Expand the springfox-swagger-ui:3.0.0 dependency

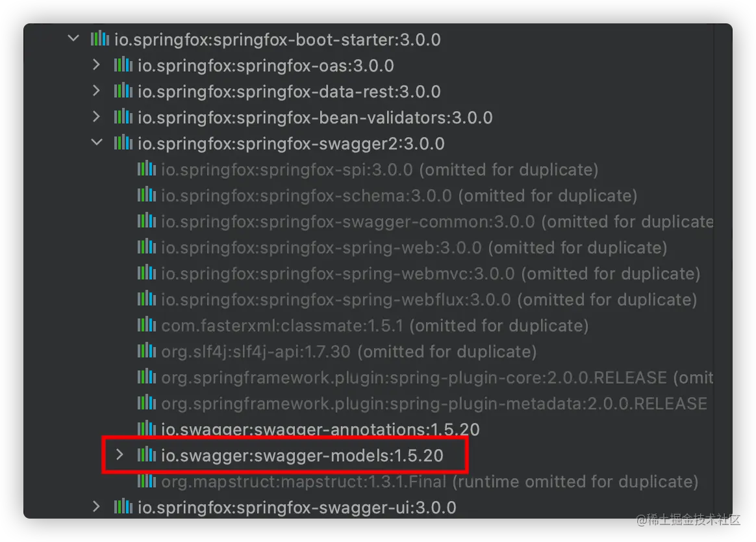(96, 507)
